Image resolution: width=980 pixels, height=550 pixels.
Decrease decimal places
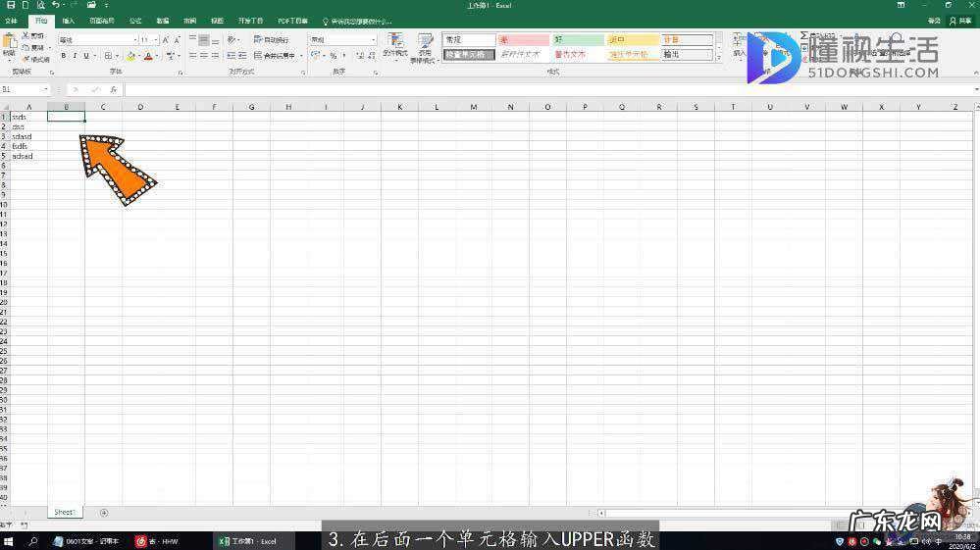coord(372,56)
